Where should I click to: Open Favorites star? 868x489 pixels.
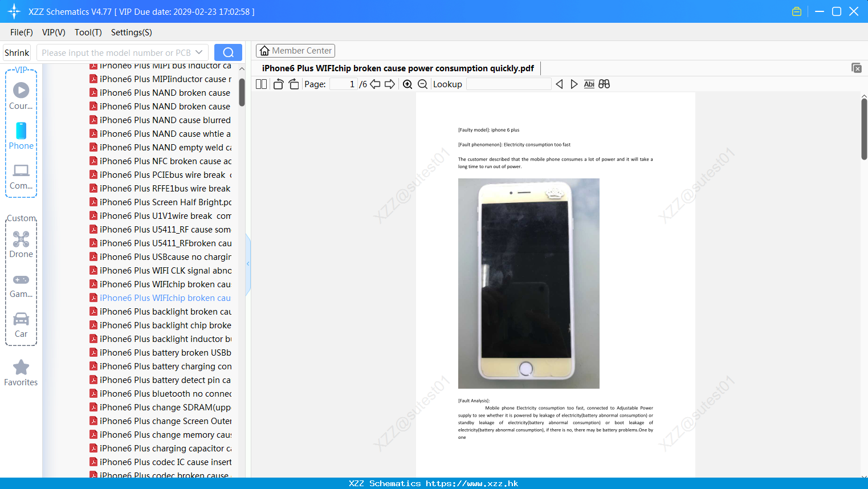pos(21,373)
